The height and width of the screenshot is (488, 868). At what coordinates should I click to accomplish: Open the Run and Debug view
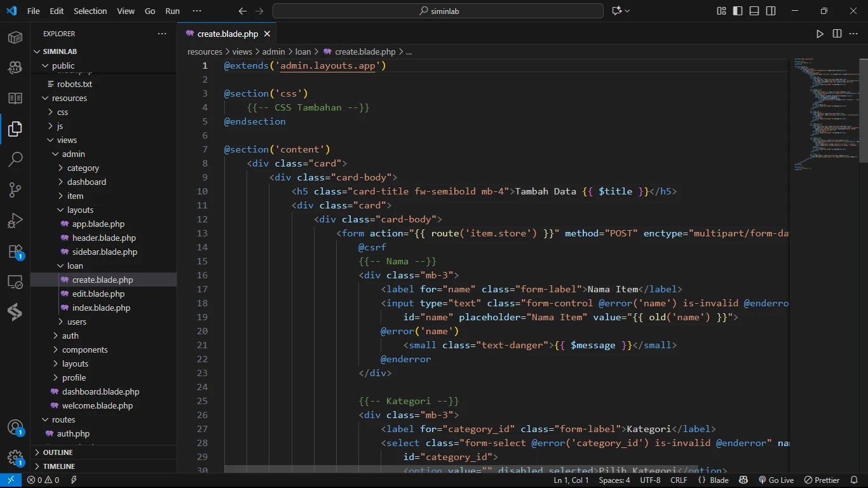pyautogui.click(x=15, y=220)
